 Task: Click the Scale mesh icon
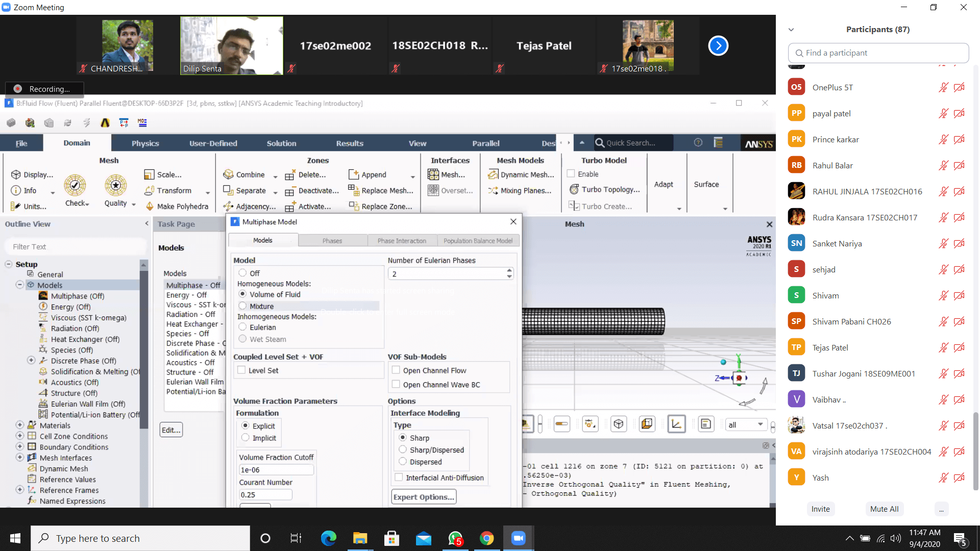click(149, 174)
